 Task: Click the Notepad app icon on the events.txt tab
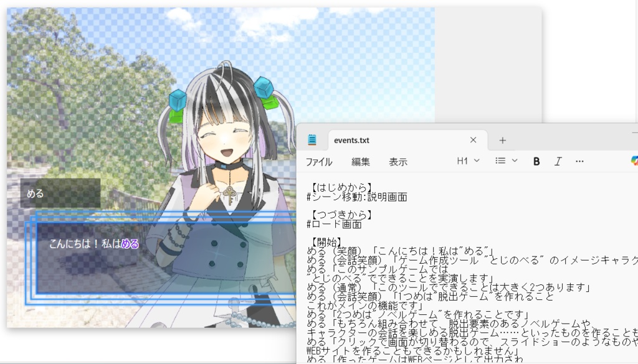click(312, 139)
